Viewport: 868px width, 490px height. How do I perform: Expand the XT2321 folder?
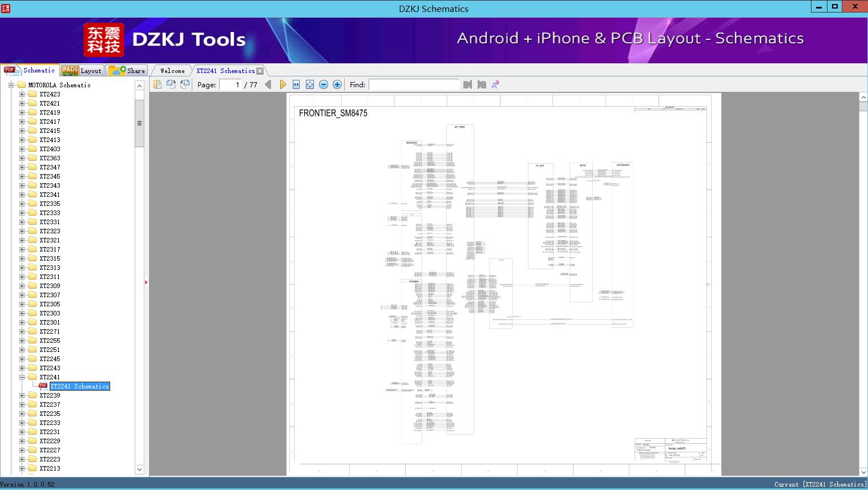pos(22,240)
